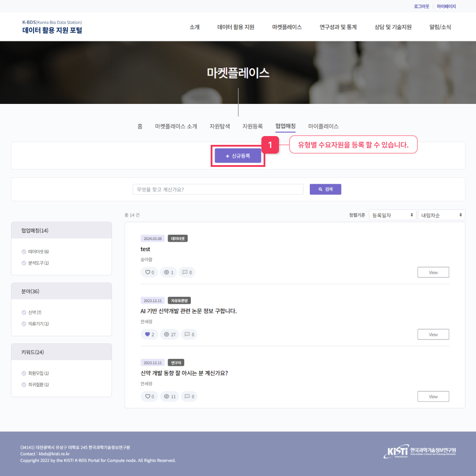Click the 무엇을 찾고 계신가요 search field

[x=218, y=189]
